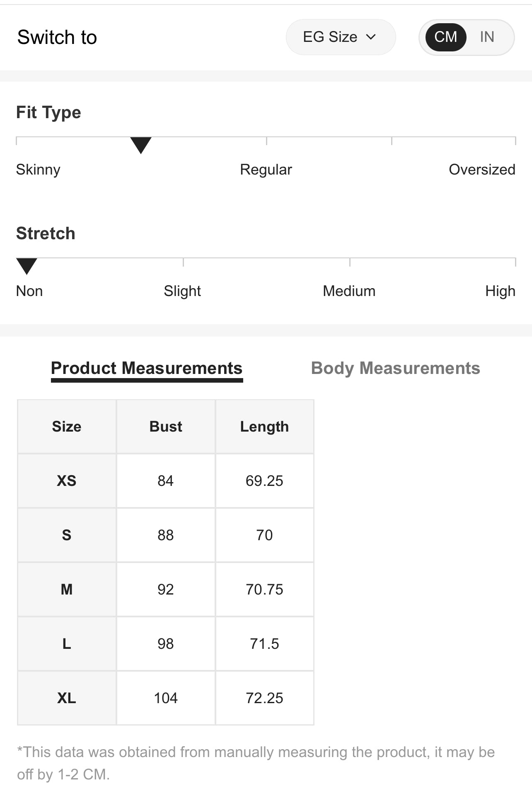Click the Length column header
532x801 pixels.
click(264, 427)
